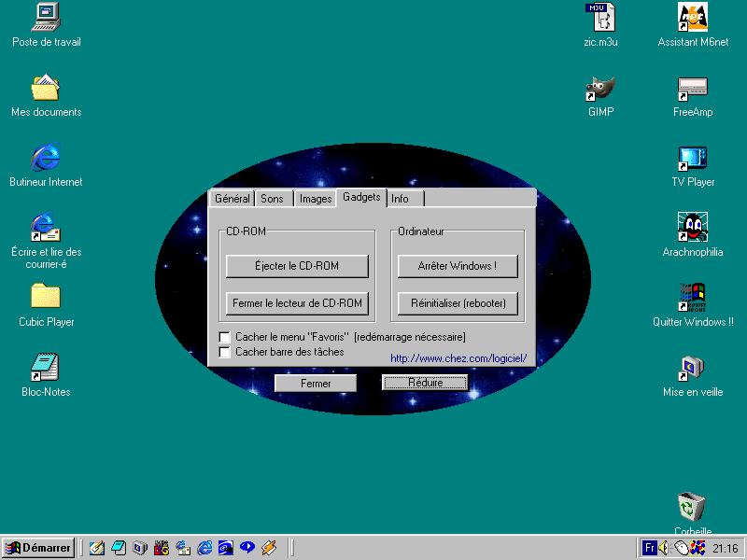Click the Mise en veille desktop shortcut
Image resolution: width=747 pixels, height=560 pixels.
coord(693,368)
